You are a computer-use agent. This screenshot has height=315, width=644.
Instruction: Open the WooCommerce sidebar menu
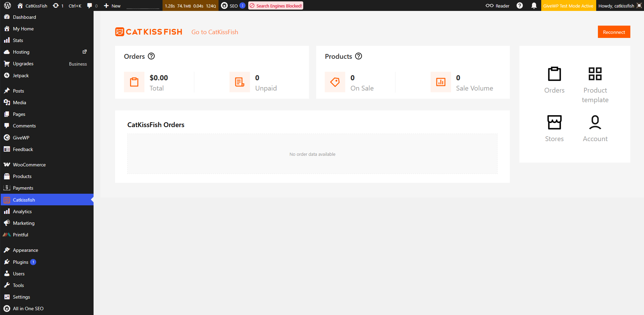coord(29,164)
